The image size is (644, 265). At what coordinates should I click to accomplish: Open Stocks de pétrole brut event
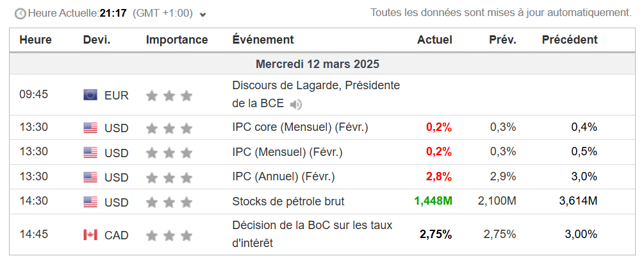pos(288,201)
